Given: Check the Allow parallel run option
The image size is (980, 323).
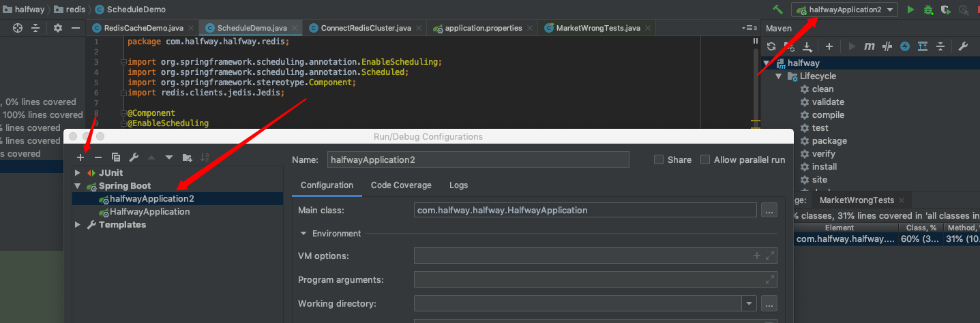Looking at the screenshot, I should 705,159.
